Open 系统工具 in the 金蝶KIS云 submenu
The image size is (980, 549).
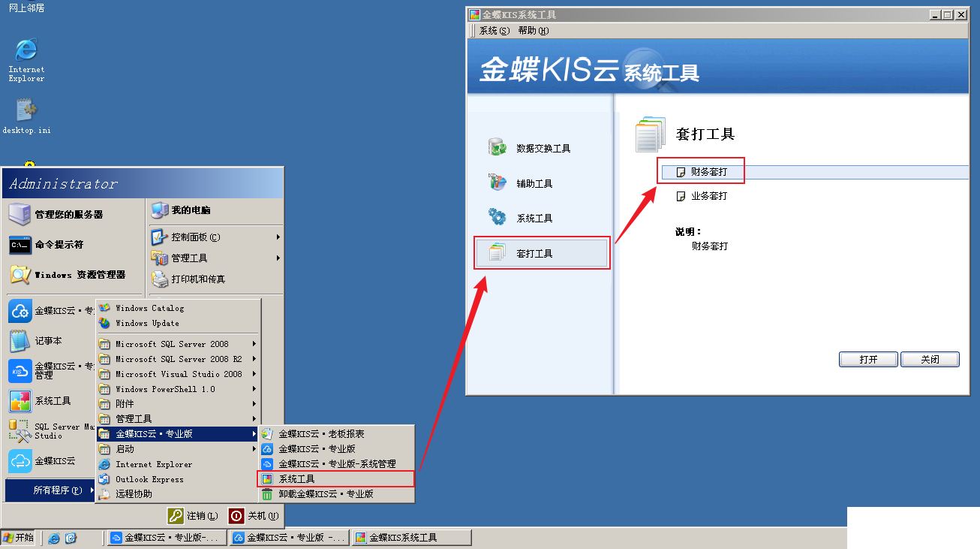click(x=336, y=479)
